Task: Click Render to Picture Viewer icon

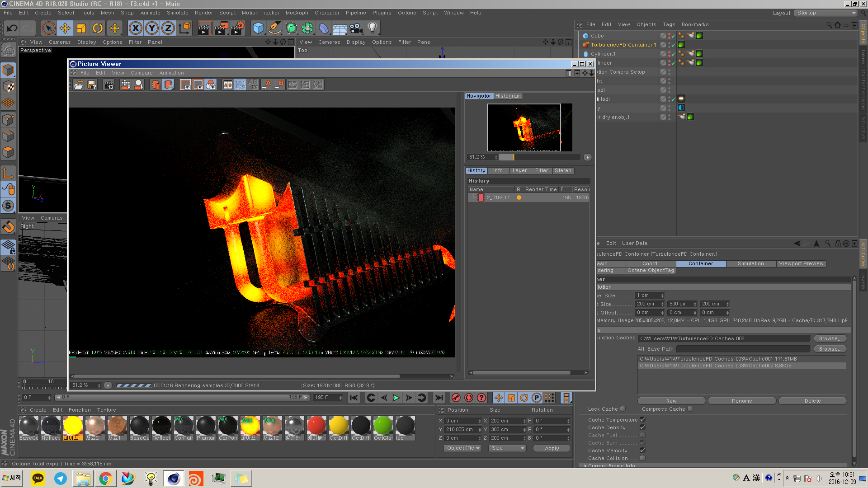Action: click(x=221, y=28)
